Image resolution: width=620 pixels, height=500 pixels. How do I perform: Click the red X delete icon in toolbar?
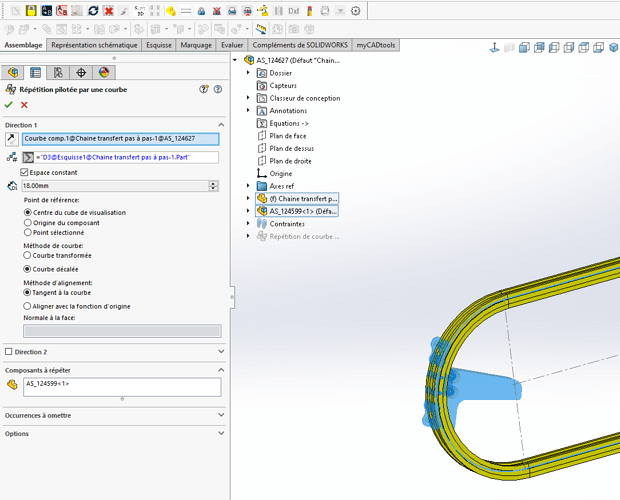108,11
